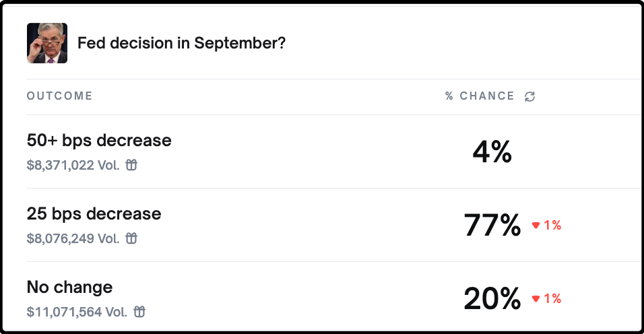Click the OUTCOME column header
This screenshot has width=644, height=334.
tap(59, 96)
